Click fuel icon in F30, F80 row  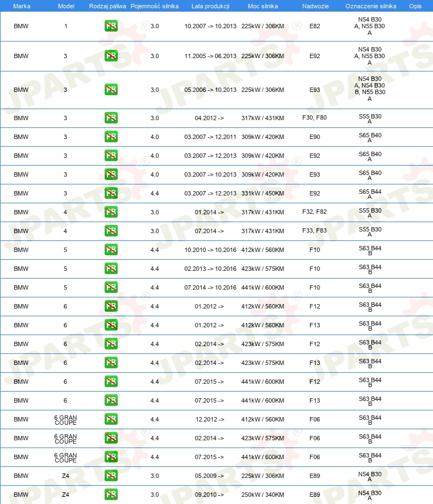tap(111, 117)
